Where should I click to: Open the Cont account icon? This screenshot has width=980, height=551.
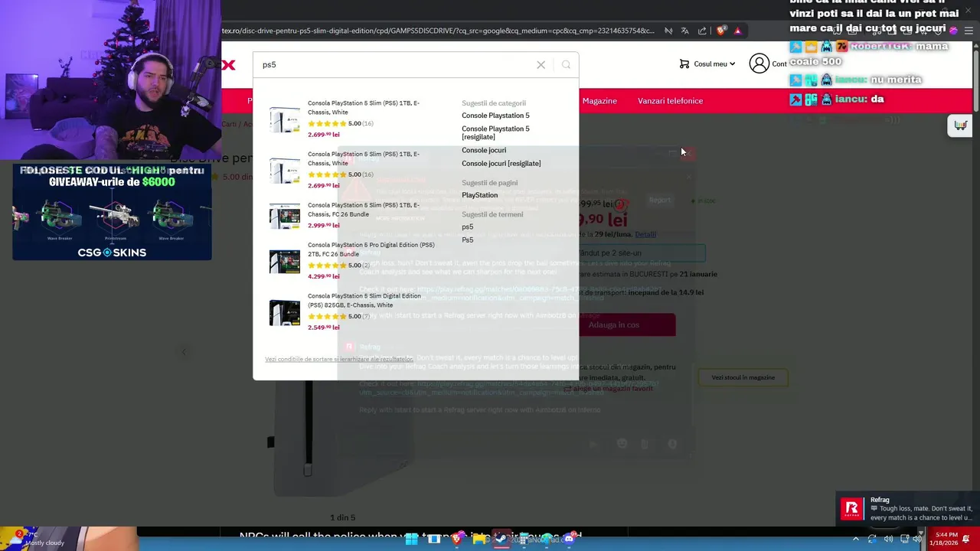[x=759, y=64]
